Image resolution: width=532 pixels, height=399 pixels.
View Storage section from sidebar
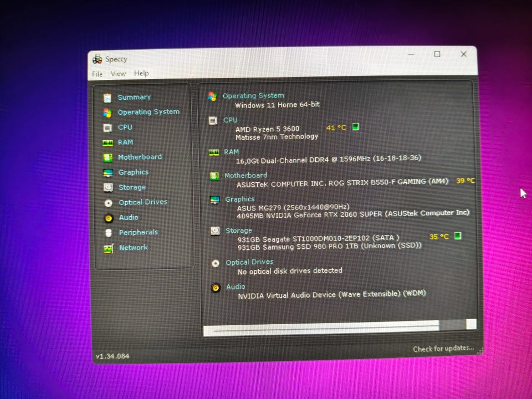(x=132, y=187)
